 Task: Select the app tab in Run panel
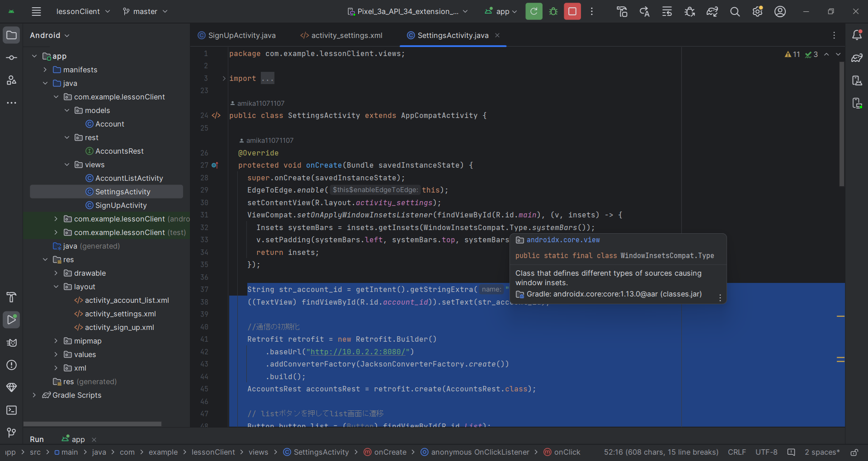(73, 439)
